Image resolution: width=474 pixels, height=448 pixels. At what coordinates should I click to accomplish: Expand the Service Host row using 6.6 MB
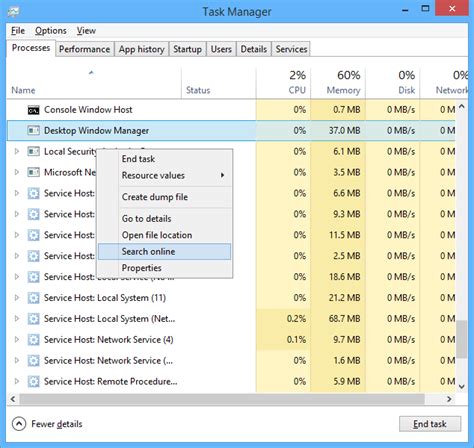[16, 193]
